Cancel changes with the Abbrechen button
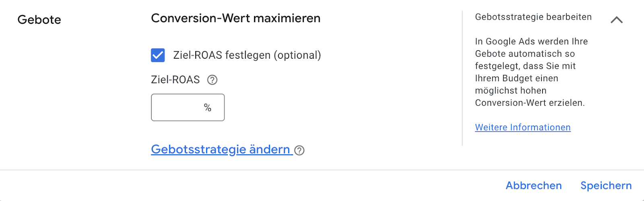Image resolution: width=644 pixels, height=201 pixels. (534, 185)
